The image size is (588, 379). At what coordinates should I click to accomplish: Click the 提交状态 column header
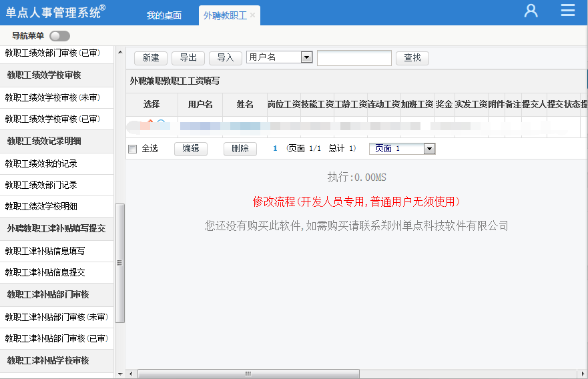pos(563,105)
